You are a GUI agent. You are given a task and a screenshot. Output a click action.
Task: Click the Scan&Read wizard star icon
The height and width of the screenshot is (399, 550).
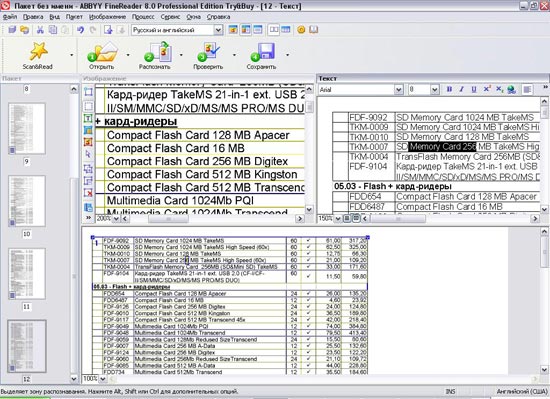point(38,51)
